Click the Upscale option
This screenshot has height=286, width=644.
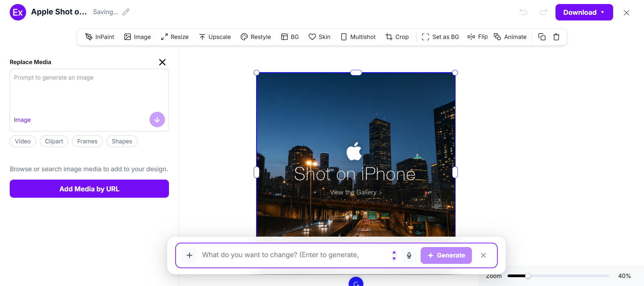[215, 37]
